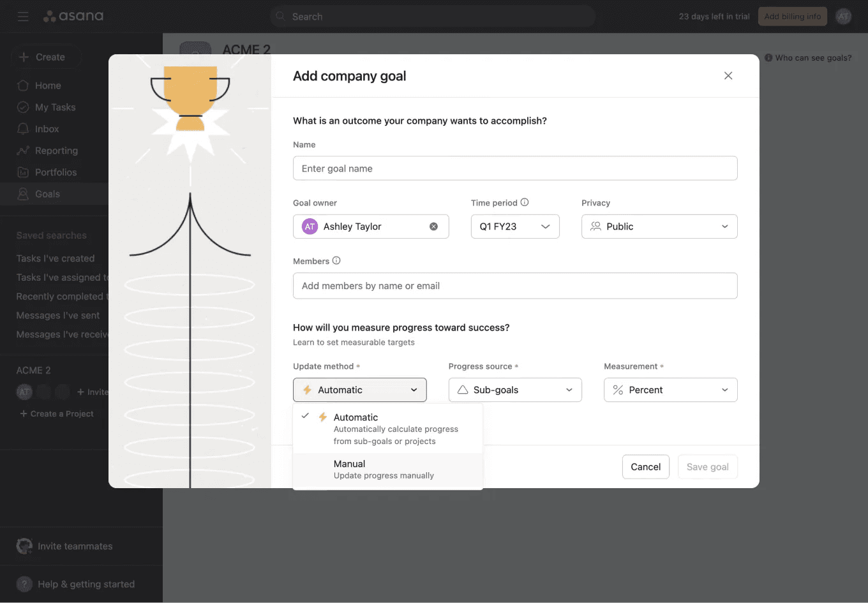Open Inbox using its sidebar icon
This screenshot has width=868, height=603.
tap(24, 128)
